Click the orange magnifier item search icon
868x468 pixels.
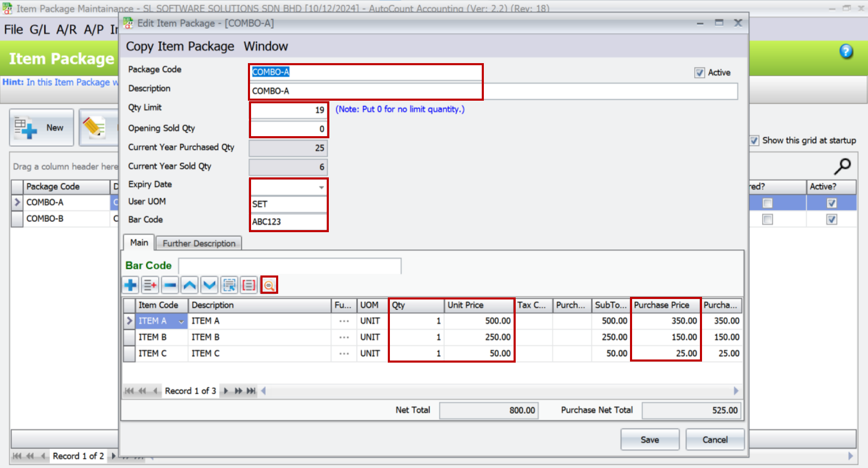click(269, 285)
